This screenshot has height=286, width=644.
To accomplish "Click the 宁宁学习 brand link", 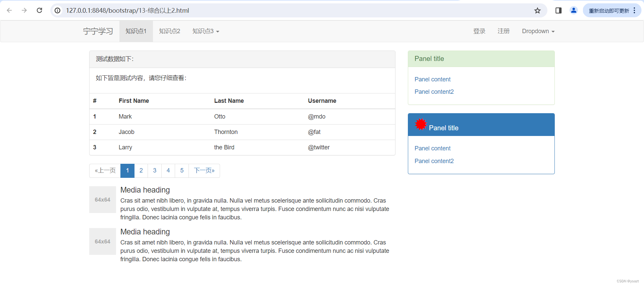I will [x=98, y=31].
